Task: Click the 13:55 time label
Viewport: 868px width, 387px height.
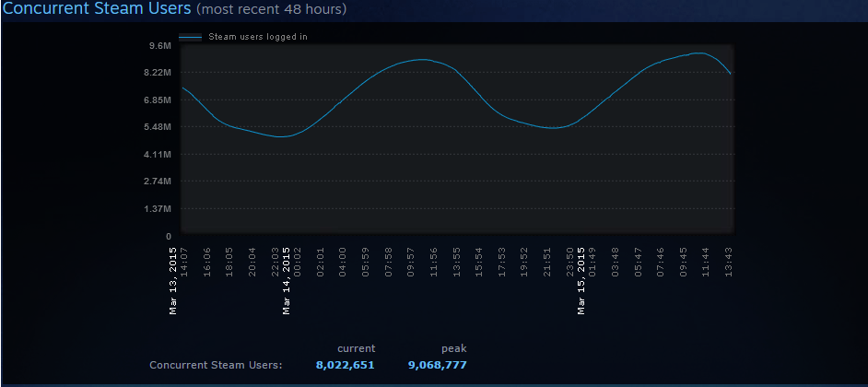Action: (x=456, y=262)
